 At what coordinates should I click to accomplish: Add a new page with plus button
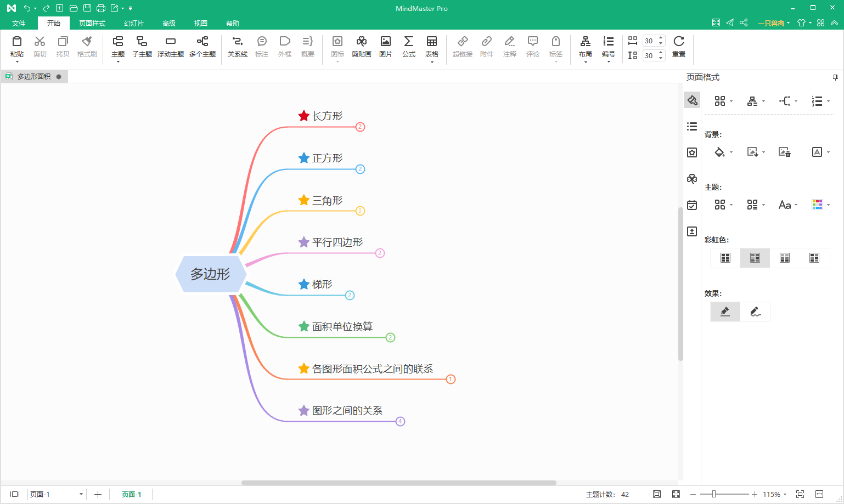click(98, 494)
